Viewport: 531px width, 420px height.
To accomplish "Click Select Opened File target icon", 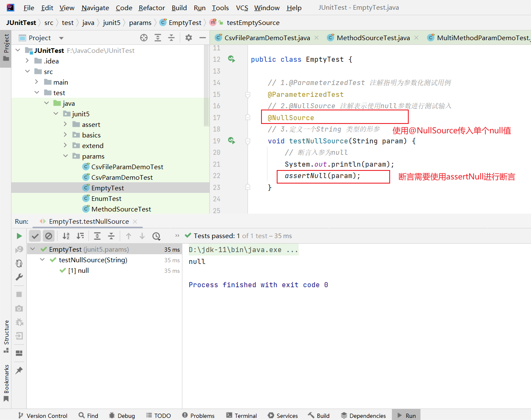I will point(144,38).
